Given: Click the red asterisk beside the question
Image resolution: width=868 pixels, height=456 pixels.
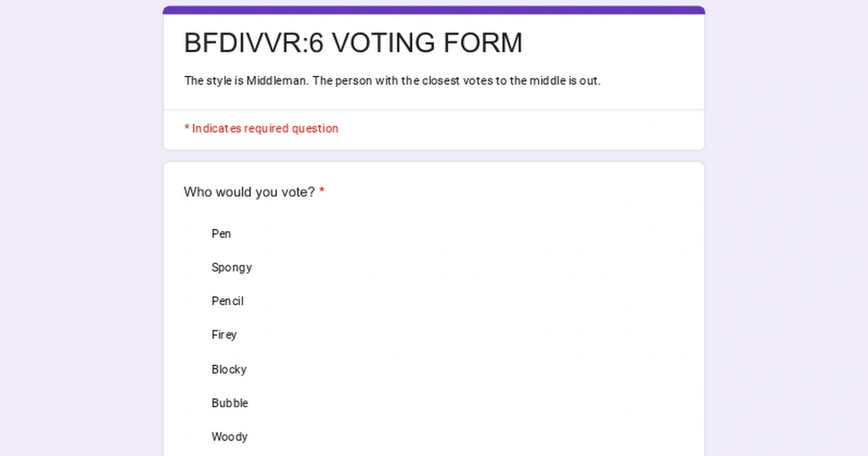Looking at the screenshot, I should tap(322, 193).
